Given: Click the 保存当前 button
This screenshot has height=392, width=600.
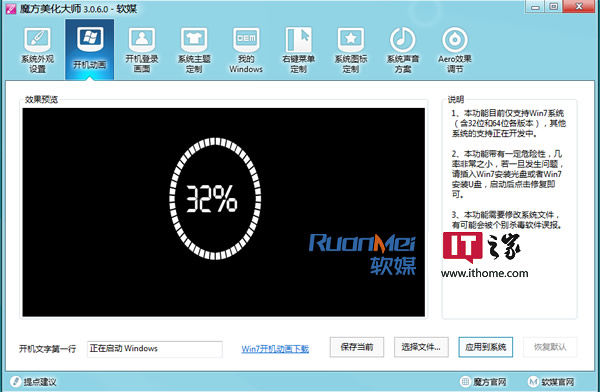Looking at the screenshot, I should 357,347.
